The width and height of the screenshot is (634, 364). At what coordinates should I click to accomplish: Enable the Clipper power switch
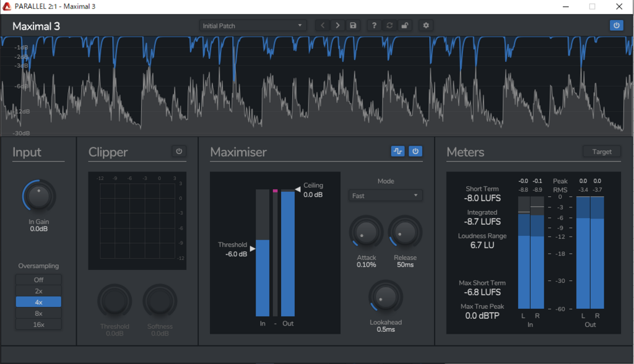click(179, 151)
